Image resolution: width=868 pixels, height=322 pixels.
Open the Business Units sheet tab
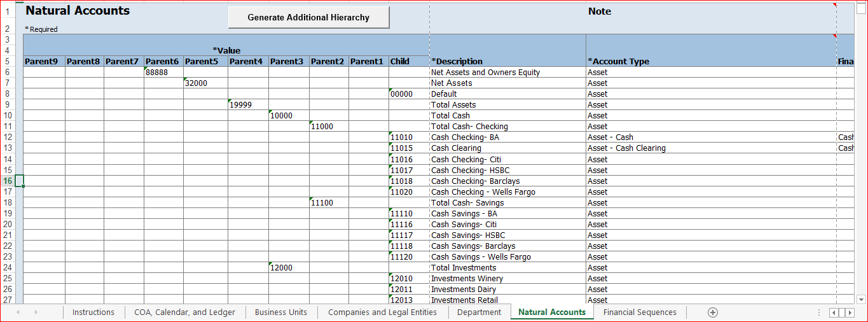click(x=280, y=312)
